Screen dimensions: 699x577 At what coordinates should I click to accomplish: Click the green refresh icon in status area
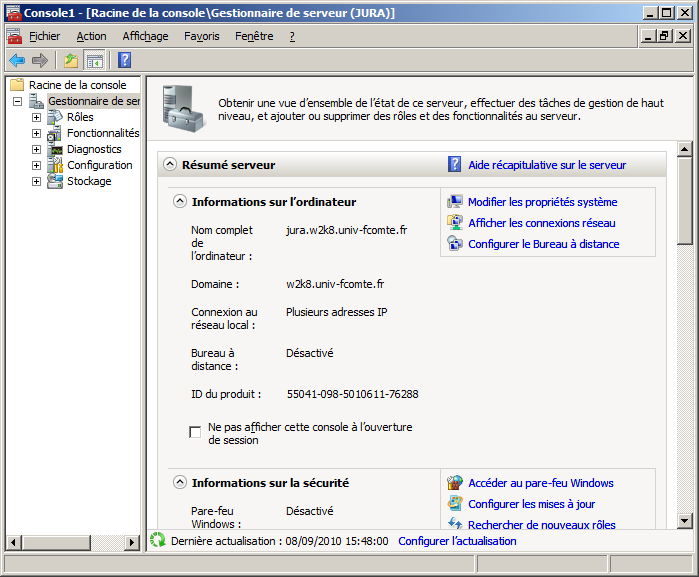pyautogui.click(x=157, y=541)
